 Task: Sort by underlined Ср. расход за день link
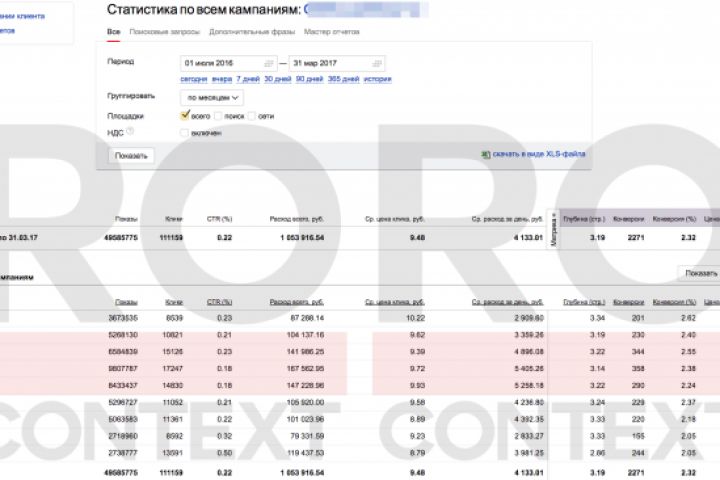[x=507, y=302]
